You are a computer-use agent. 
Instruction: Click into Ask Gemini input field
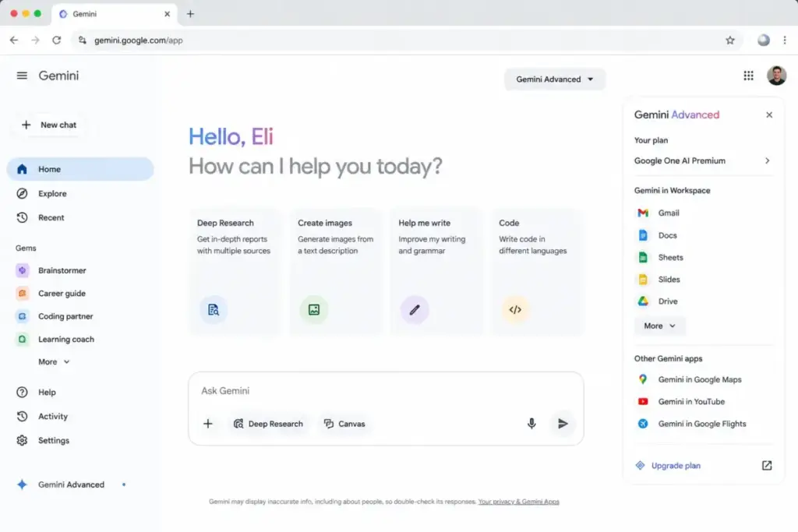[386, 390]
